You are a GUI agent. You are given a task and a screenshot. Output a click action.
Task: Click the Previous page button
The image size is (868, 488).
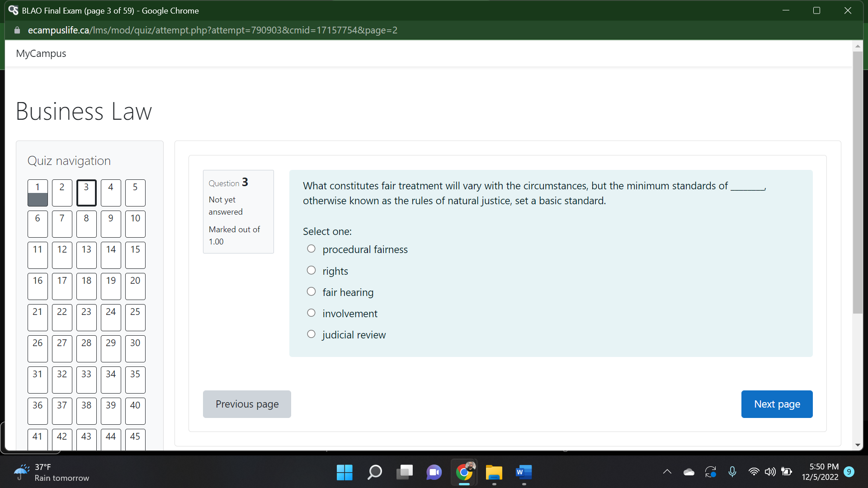point(247,404)
